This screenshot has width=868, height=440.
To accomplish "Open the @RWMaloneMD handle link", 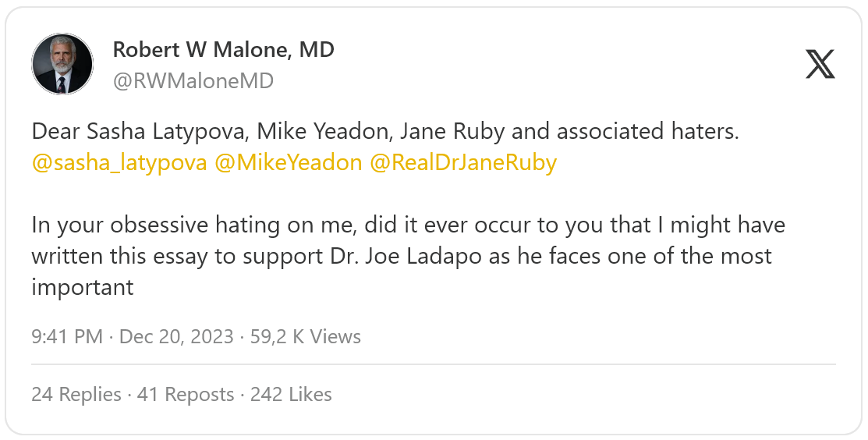I will (193, 81).
